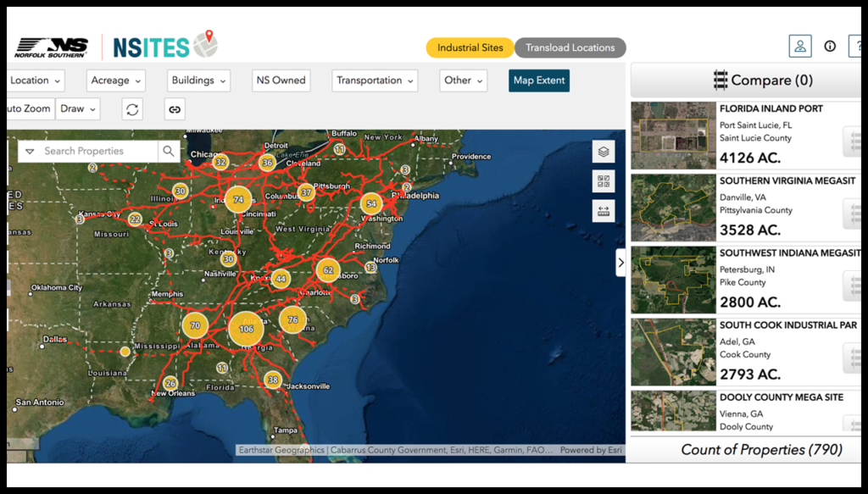Click the refresh filters icon
Screen dimensions: 868x494
click(x=131, y=108)
